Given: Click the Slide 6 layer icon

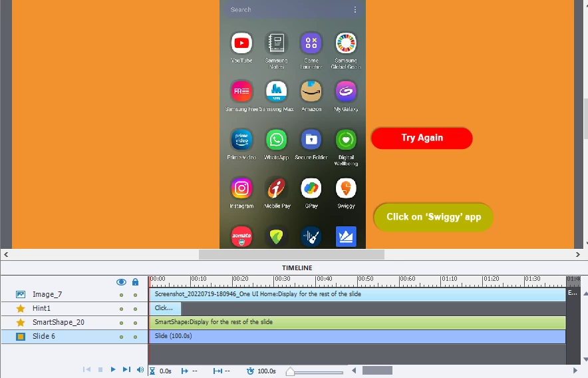Looking at the screenshot, I should [x=21, y=336].
